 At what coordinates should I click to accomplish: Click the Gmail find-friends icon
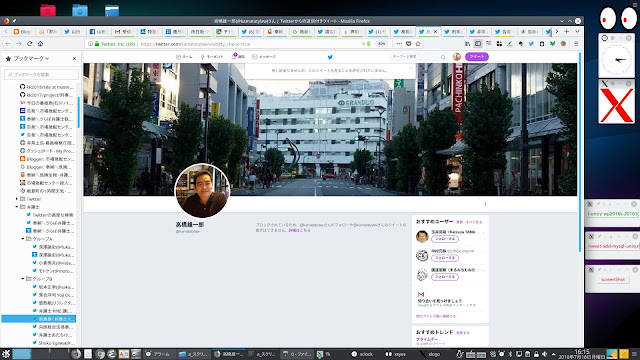coord(421,294)
